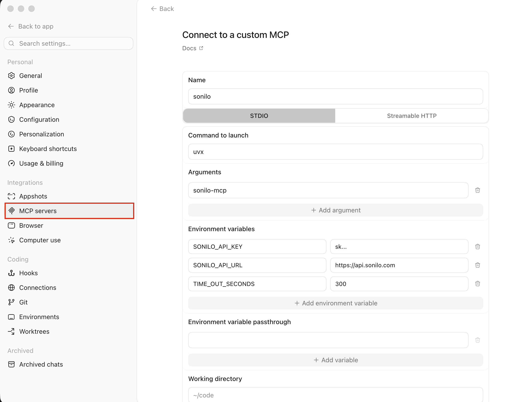Click Back to app link

(x=31, y=26)
